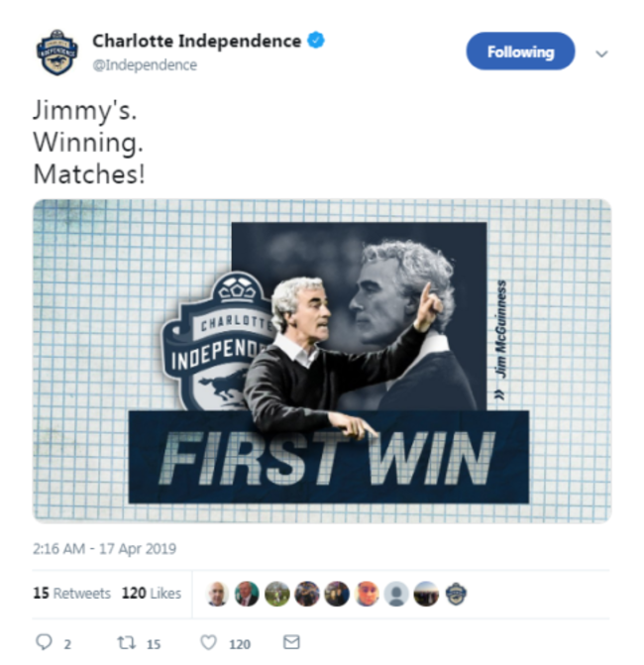Open Charlotte Independence profile avatar
644x665 pixels.
click(57, 53)
